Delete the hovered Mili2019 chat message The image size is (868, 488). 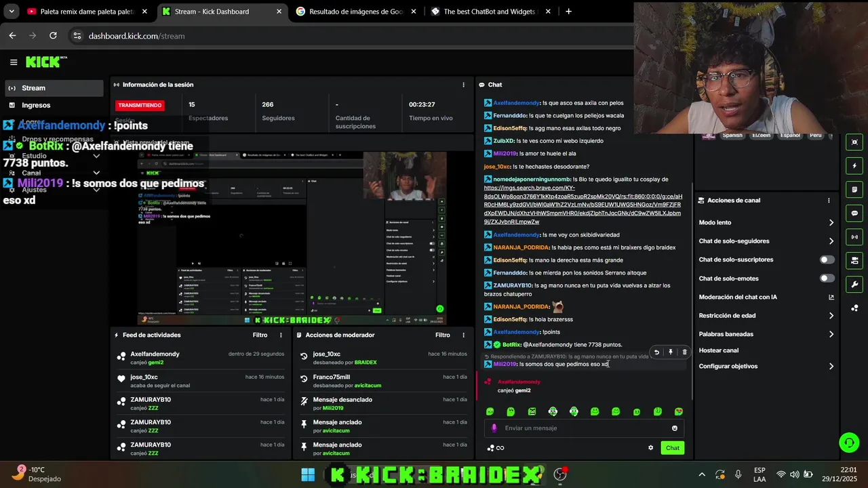684,352
